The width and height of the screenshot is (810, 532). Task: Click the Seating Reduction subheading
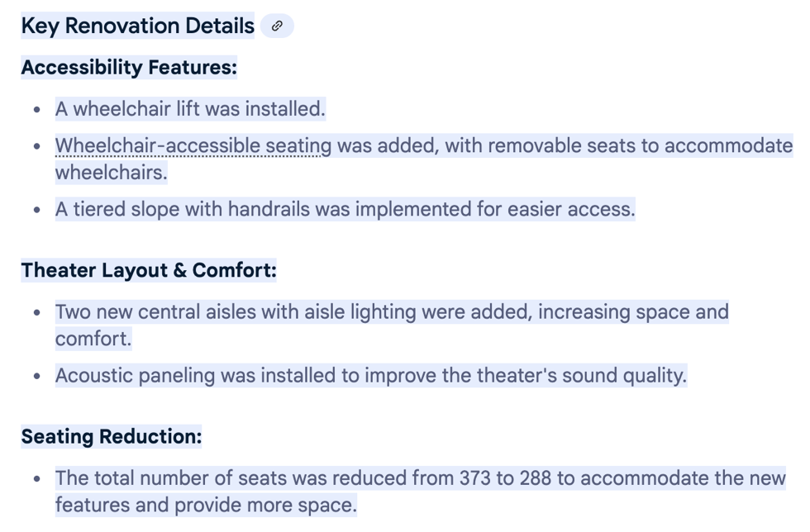pyautogui.click(x=112, y=436)
